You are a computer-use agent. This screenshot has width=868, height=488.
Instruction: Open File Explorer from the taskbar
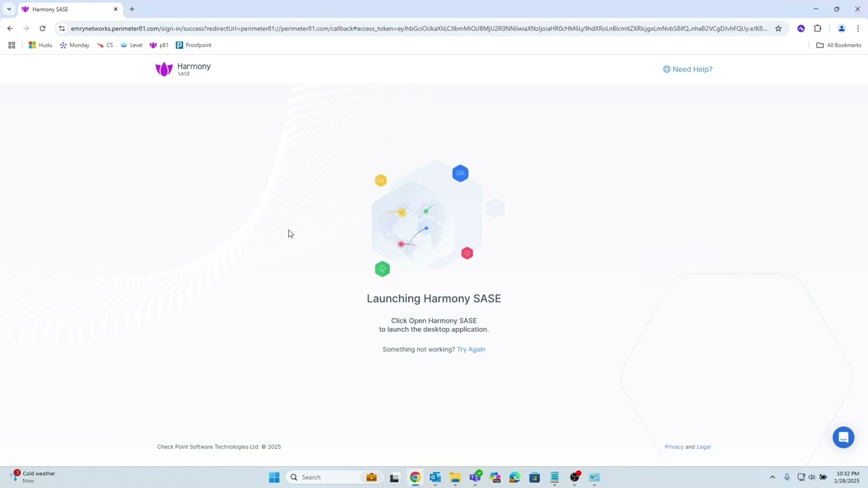(455, 477)
